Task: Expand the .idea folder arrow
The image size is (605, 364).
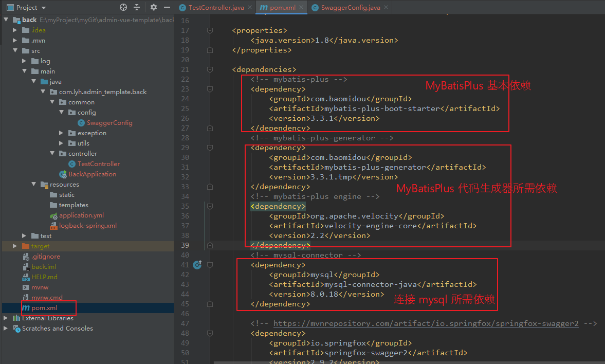Action: click(15, 30)
